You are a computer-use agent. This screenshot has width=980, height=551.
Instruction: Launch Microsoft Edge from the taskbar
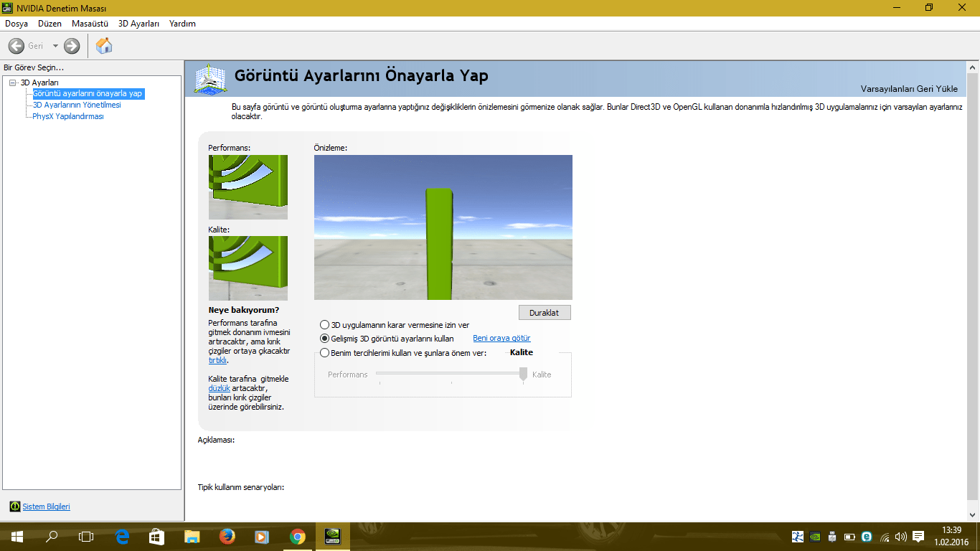[x=121, y=536]
